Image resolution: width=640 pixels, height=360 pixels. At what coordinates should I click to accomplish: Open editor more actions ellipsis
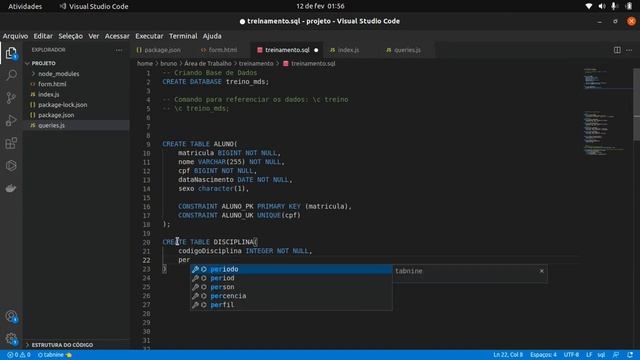click(x=629, y=50)
